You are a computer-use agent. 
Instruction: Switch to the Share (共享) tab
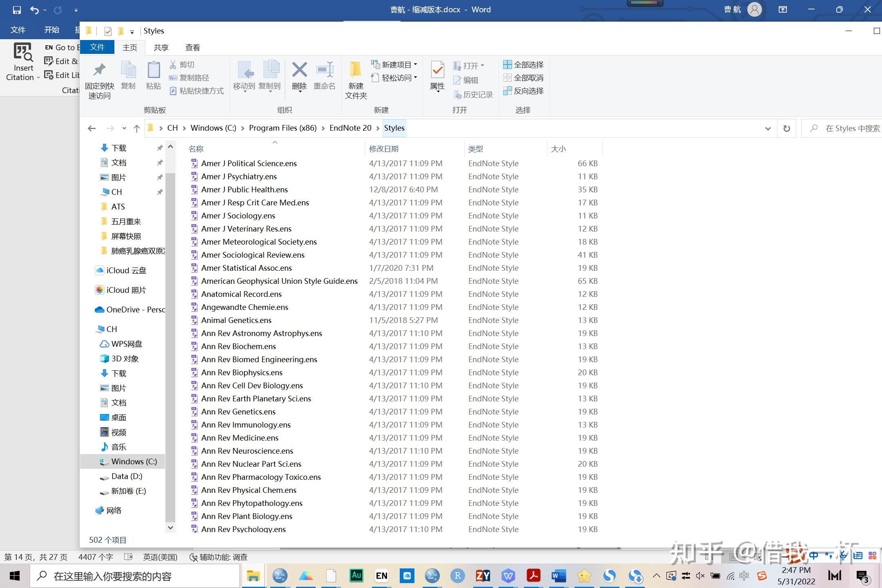[161, 47]
